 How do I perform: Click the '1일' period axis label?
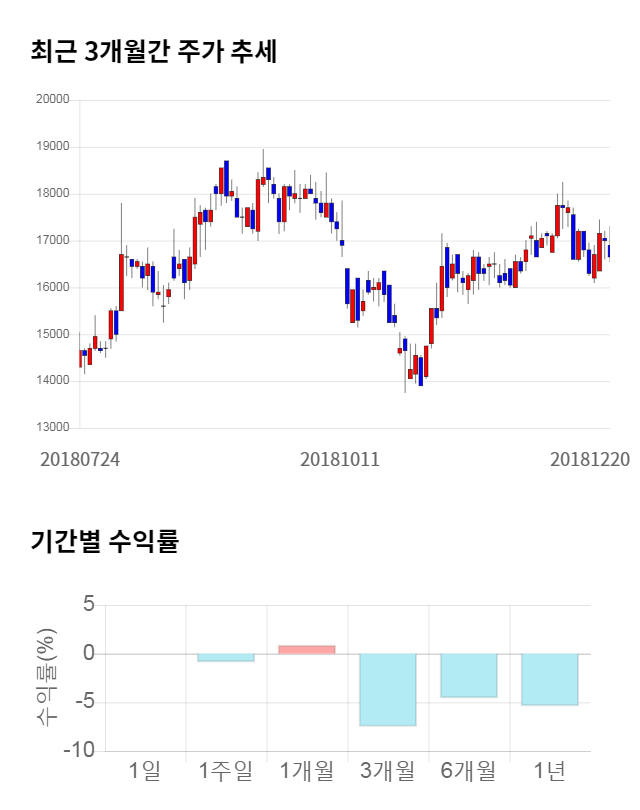click(145, 771)
